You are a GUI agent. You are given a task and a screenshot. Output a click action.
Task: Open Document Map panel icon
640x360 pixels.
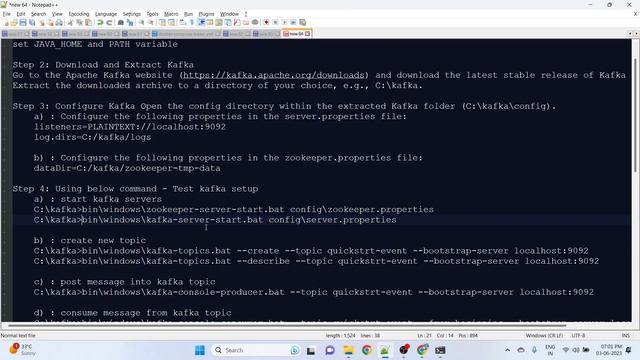(219, 22)
